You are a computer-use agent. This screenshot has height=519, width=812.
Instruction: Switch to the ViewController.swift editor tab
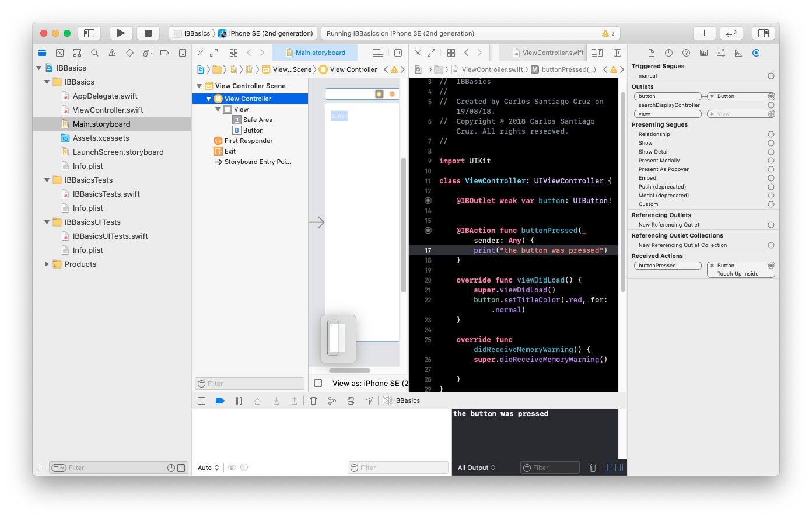click(548, 53)
